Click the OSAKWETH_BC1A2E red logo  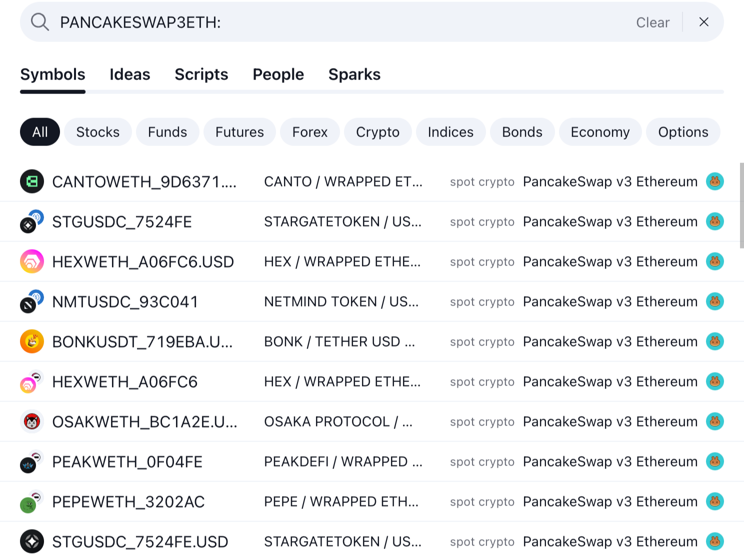(32, 421)
